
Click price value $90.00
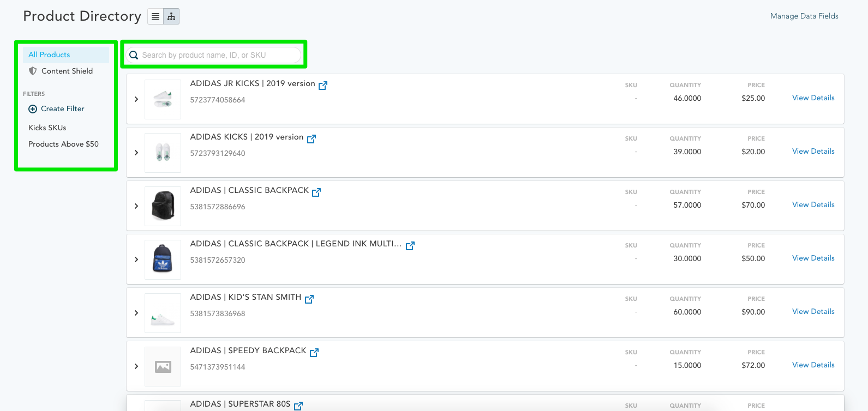(753, 312)
